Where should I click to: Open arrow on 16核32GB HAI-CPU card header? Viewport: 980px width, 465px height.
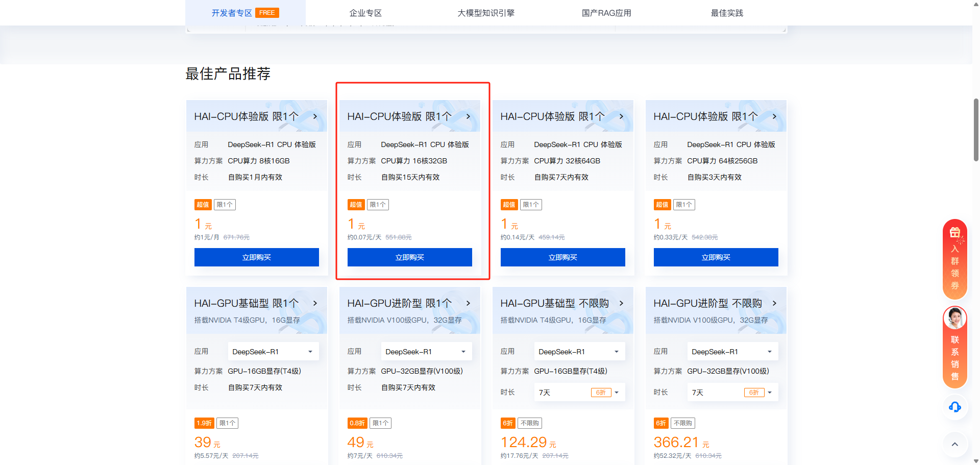pyautogui.click(x=468, y=116)
